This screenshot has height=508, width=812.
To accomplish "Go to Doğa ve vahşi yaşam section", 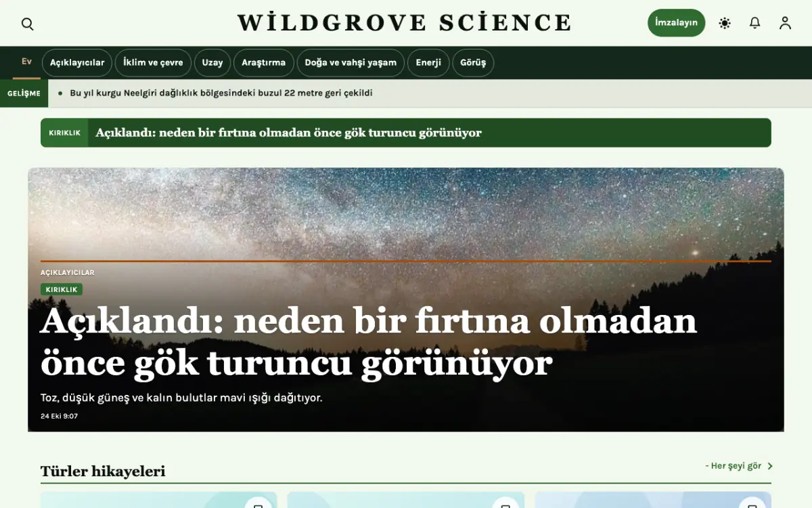I will point(351,62).
